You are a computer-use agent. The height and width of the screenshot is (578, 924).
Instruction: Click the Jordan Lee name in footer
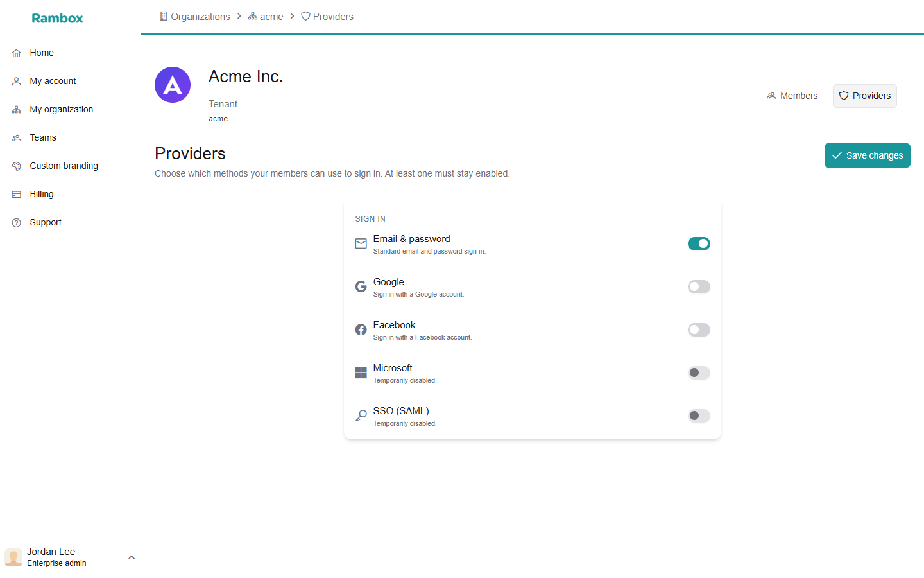pos(51,552)
